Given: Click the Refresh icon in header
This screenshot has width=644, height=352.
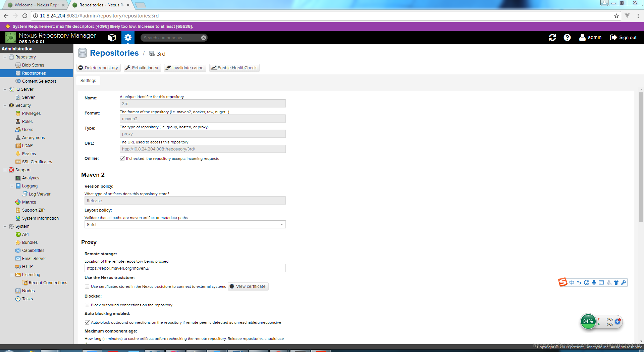Looking at the screenshot, I should [x=552, y=38].
